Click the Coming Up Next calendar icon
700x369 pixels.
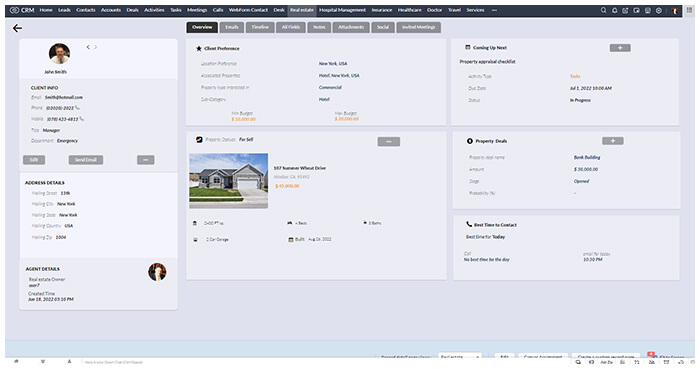point(468,47)
